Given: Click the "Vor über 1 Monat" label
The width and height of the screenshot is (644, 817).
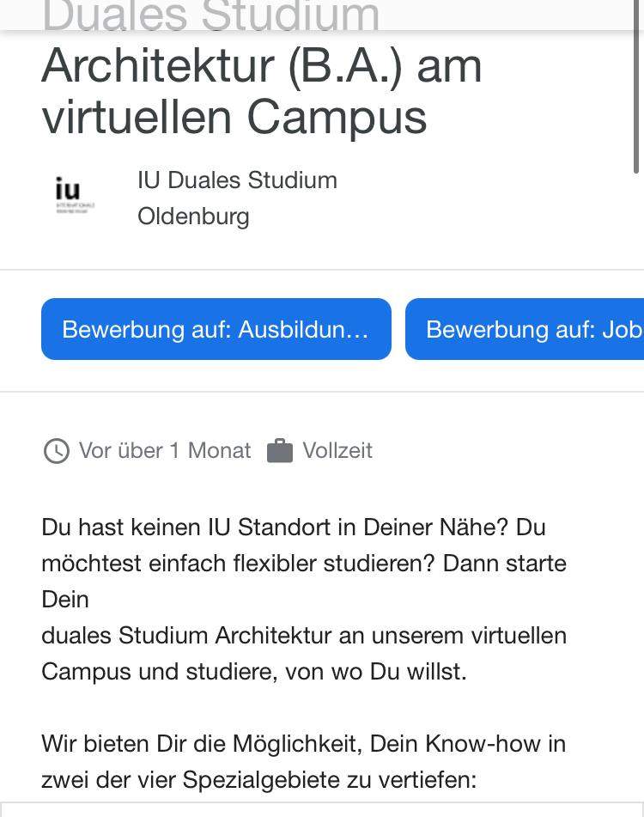Looking at the screenshot, I should [165, 451].
